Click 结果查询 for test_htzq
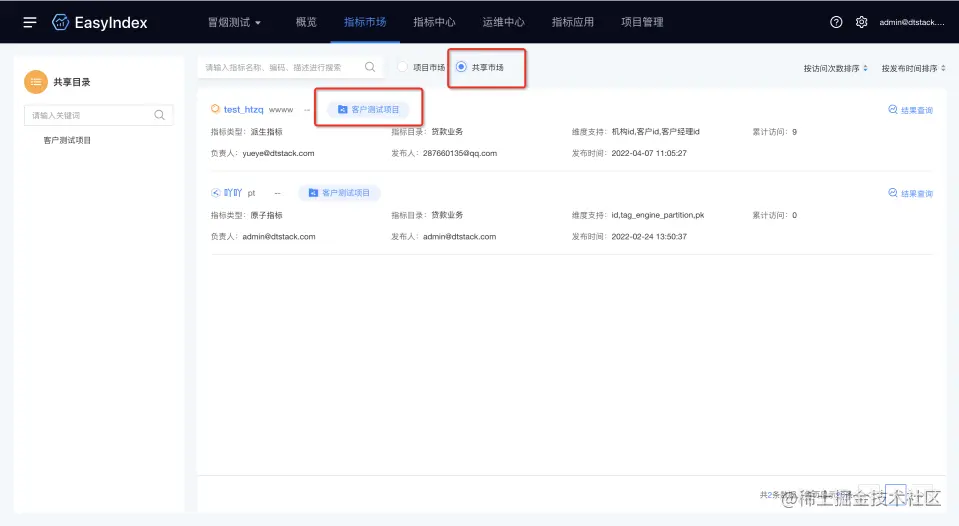The height and width of the screenshot is (526, 959). point(910,110)
